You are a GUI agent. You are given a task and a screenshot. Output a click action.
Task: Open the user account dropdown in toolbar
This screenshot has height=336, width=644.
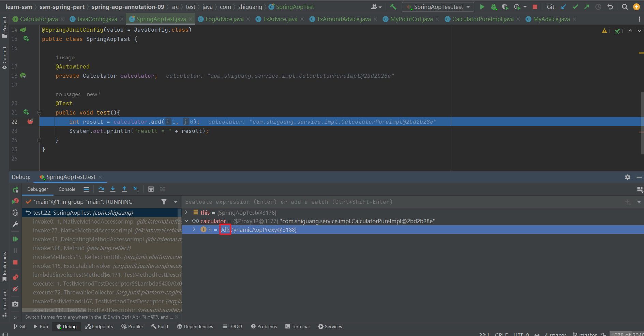click(x=376, y=7)
